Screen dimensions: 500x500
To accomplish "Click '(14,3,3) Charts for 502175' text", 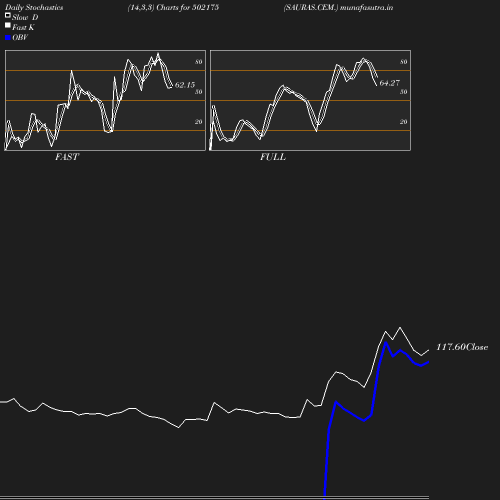I will pos(173,7).
